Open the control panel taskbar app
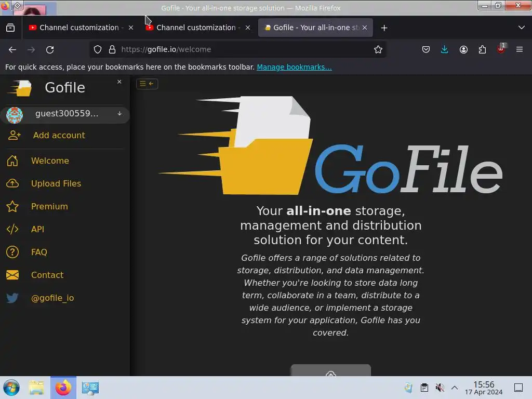This screenshot has height=399, width=532. click(x=90, y=388)
